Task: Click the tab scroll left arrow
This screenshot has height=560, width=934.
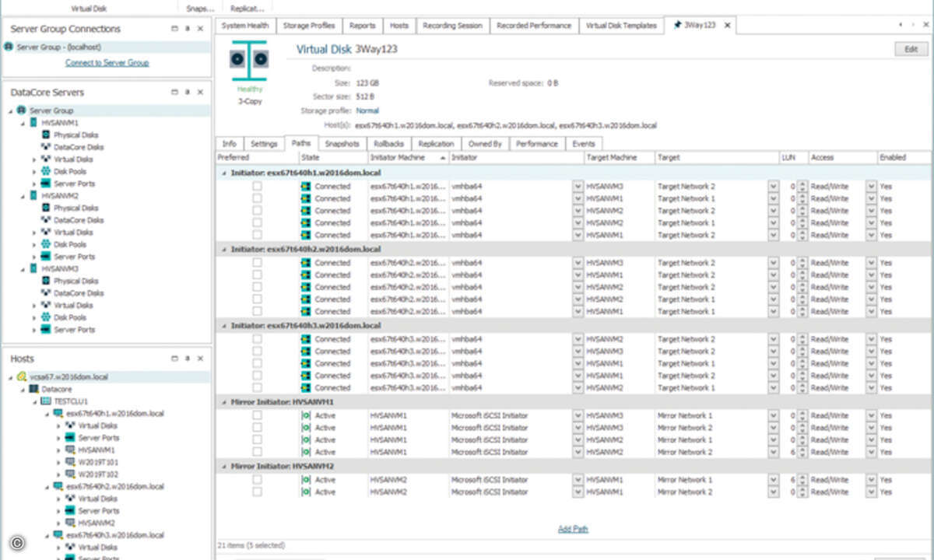Action: click(x=901, y=25)
